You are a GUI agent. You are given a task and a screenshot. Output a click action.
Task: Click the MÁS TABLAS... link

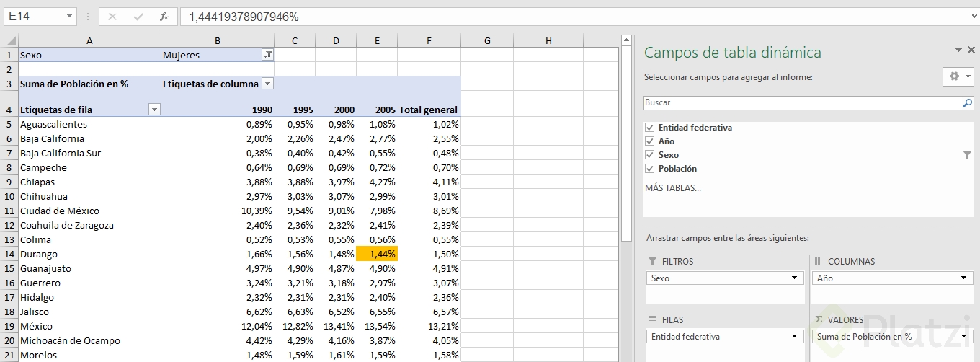pyautogui.click(x=673, y=188)
